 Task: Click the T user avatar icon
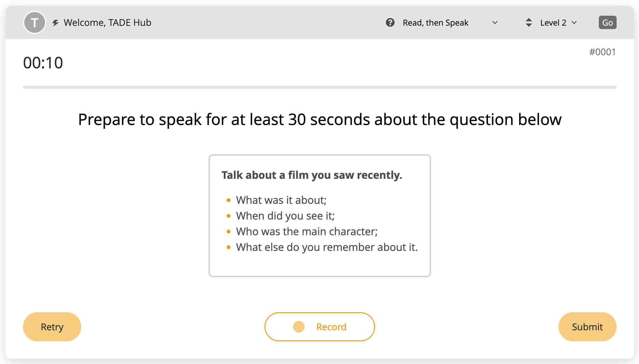(x=35, y=22)
